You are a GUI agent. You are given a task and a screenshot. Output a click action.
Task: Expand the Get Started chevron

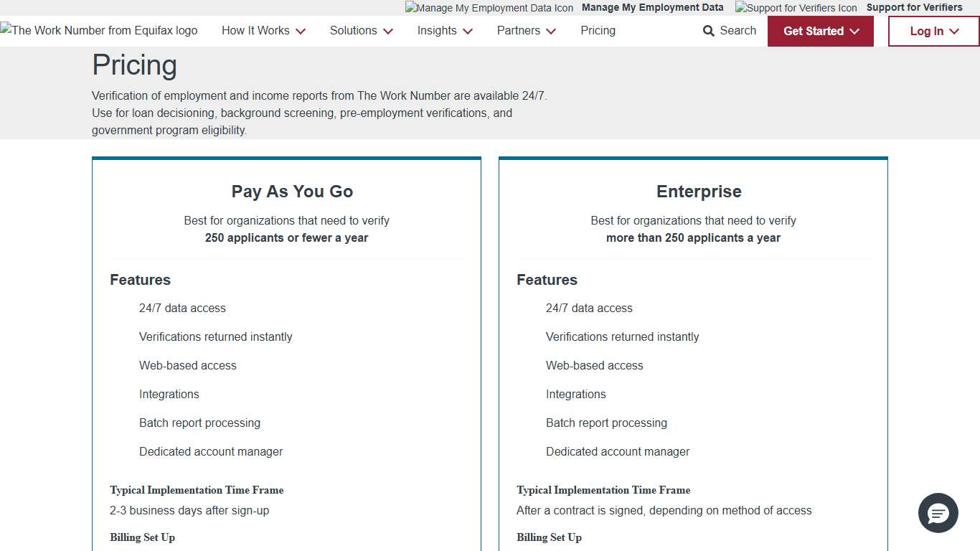click(x=855, y=32)
